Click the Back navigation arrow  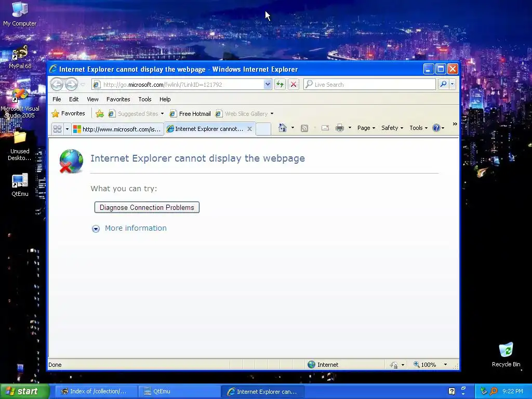pyautogui.click(x=57, y=84)
